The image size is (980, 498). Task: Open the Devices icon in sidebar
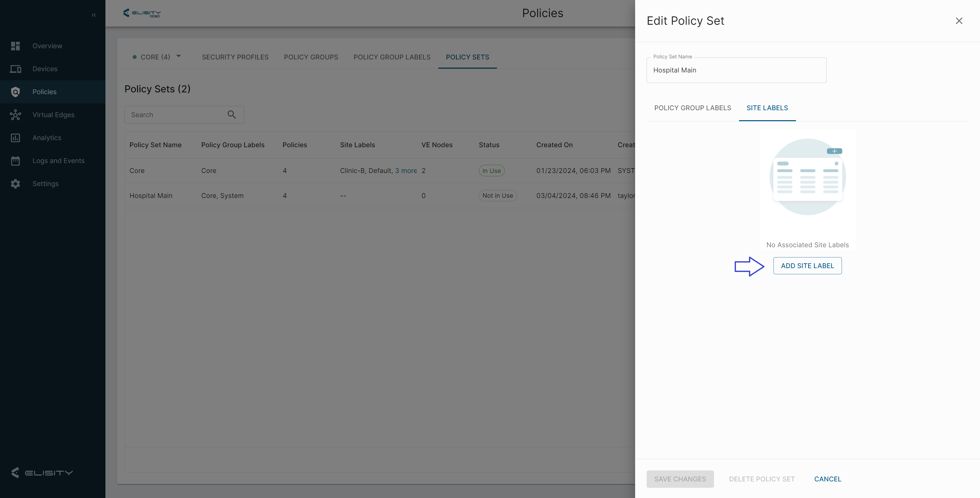(15, 69)
